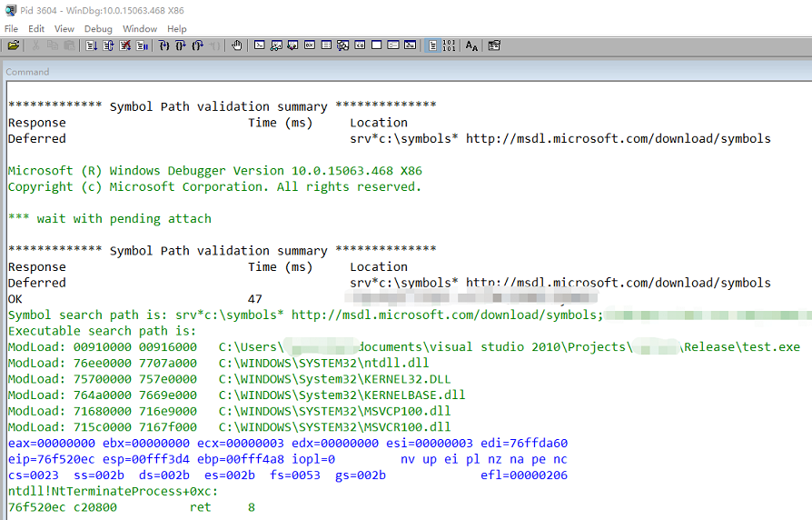
Task: Stop debugging with the red X icon
Action: (124, 45)
